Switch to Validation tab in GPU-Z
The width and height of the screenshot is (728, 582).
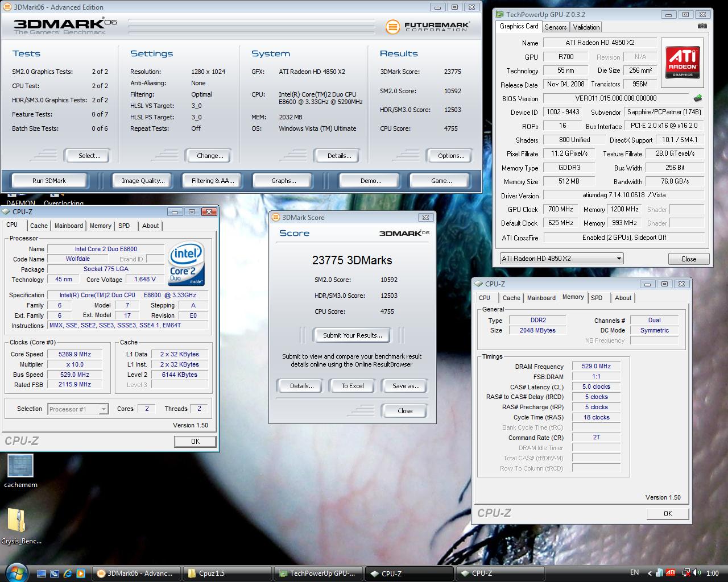tap(586, 27)
